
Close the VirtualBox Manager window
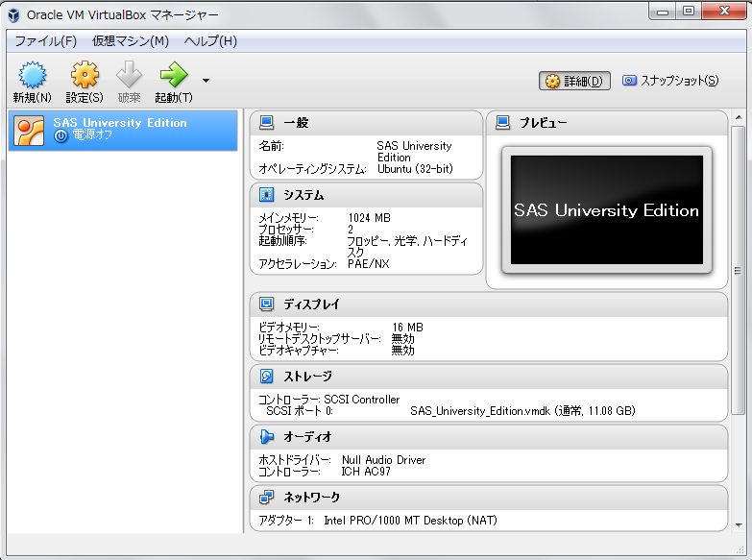pyautogui.click(x=724, y=12)
